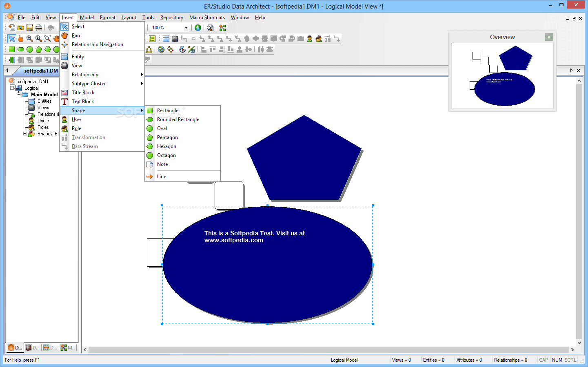The width and height of the screenshot is (588, 367).
Task: Select Hexagon from the Shape submenu
Action: [x=182, y=146]
